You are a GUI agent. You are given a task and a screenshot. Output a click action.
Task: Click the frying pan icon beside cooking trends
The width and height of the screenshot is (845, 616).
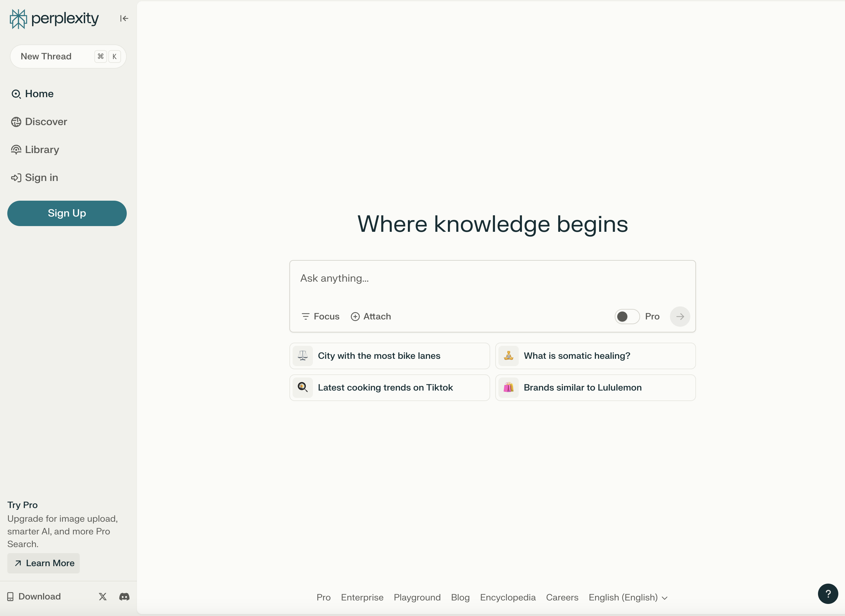pos(302,388)
